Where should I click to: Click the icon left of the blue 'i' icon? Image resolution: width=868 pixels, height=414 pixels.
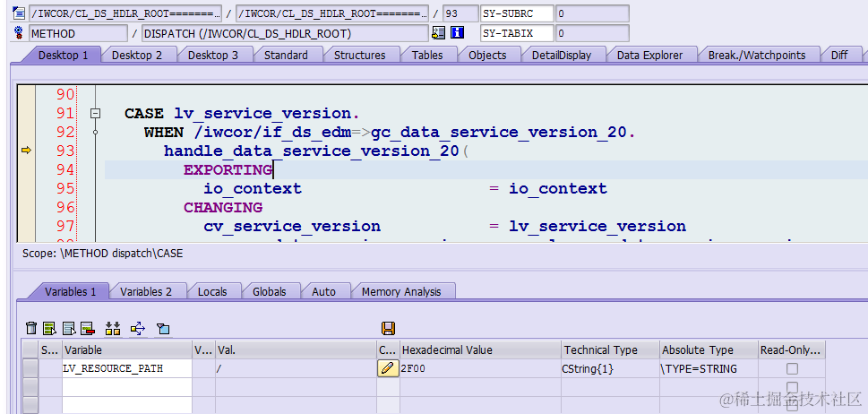[438, 33]
